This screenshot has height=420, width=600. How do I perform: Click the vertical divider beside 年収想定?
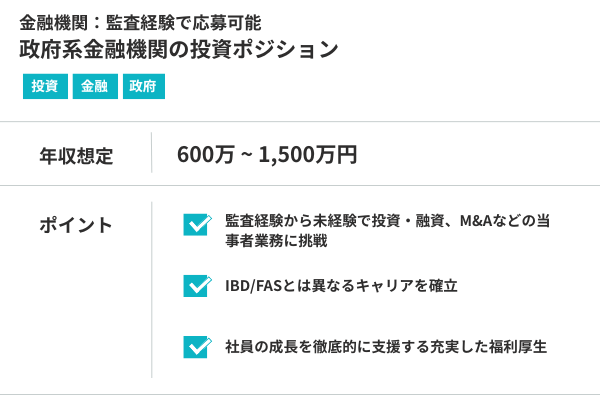tap(152, 154)
